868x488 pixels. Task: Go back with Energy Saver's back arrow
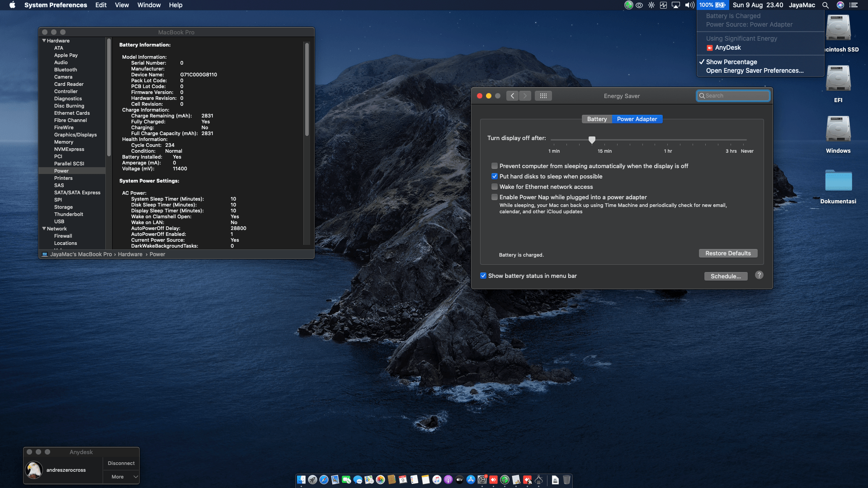(x=512, y=96)
